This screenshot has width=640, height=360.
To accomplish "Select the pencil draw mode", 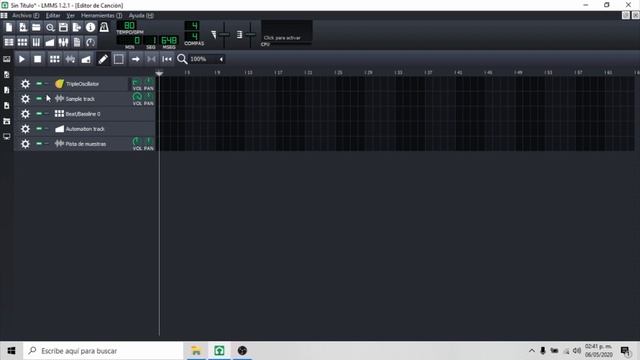I will pos(103,59).
